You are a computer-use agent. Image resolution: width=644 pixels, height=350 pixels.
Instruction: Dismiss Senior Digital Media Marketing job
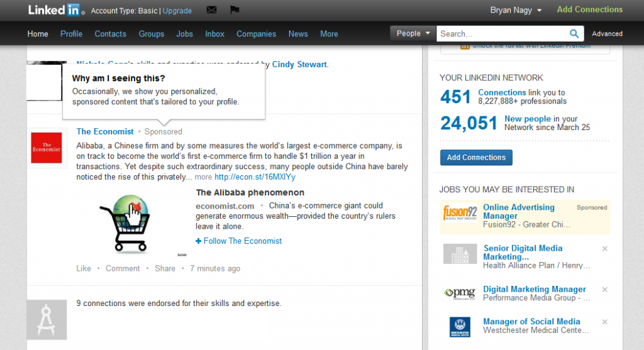pos(604,249)
